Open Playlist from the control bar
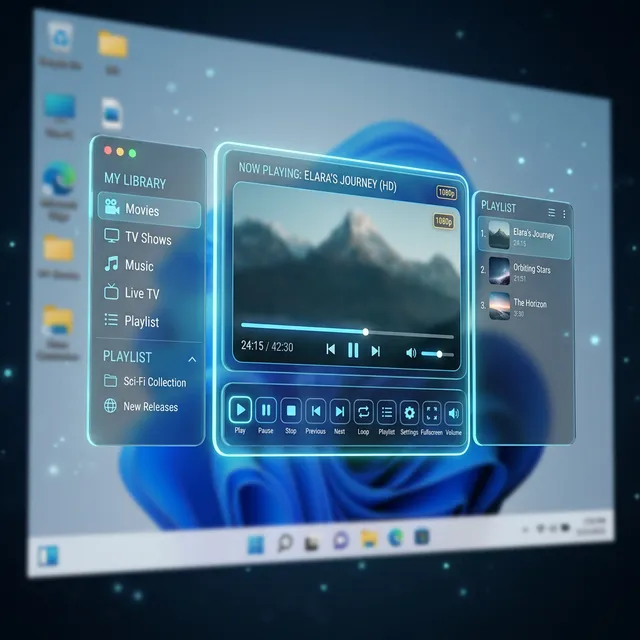Screen dimensions: 640x640 (x=387, y=412)
